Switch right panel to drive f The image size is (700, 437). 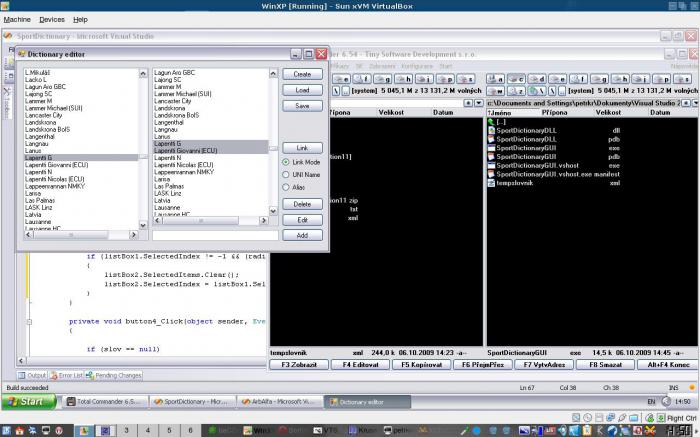(578, 79)
